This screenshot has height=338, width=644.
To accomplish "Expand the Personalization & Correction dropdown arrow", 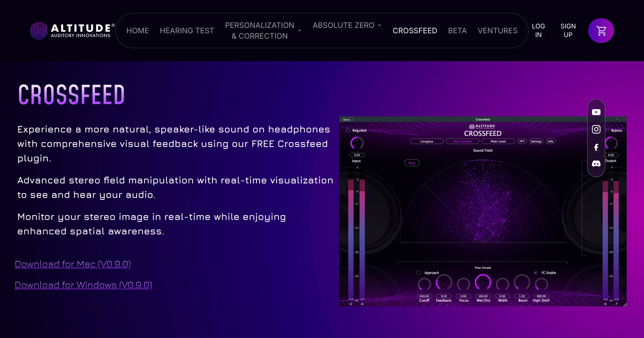I will click(299, 31).
